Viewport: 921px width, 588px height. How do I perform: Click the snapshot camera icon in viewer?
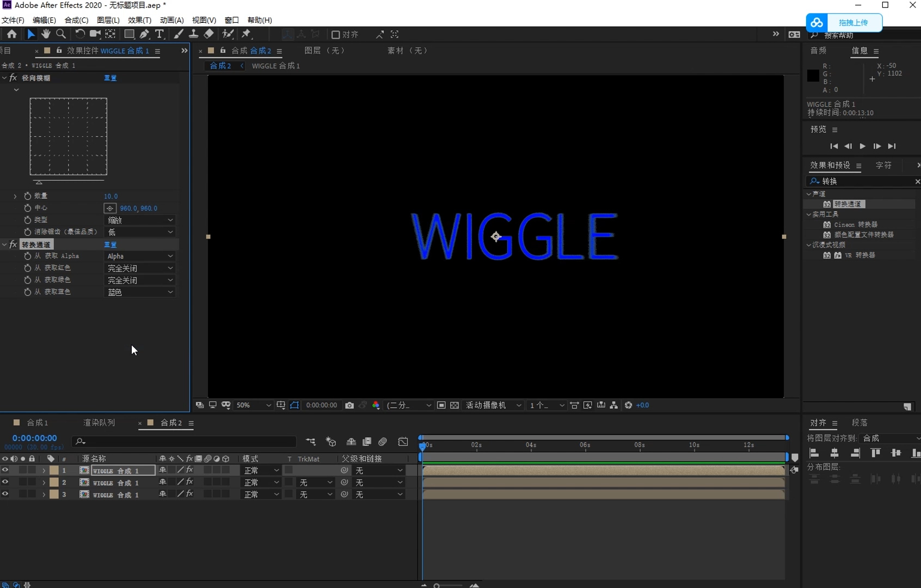click(x=349, y=406)
